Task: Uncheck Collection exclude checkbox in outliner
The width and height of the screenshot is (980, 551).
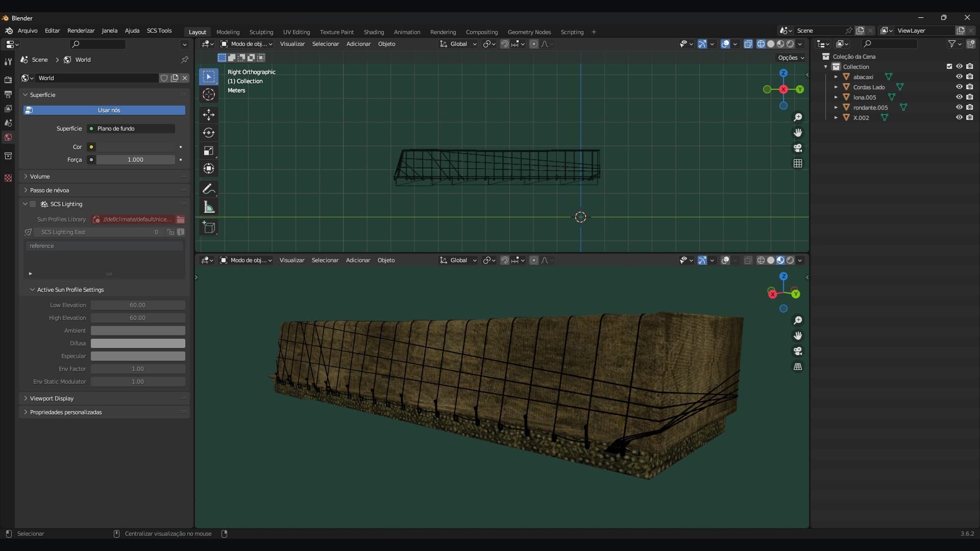Action: pyautogui.click(x=949, y=66)
